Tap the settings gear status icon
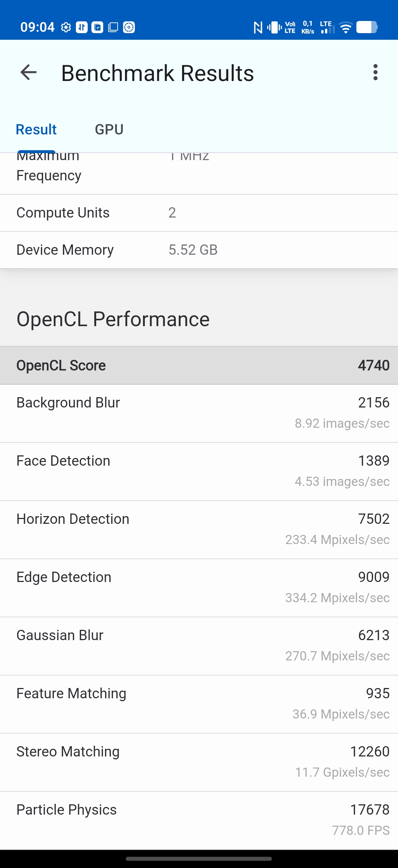 (66, 27)
